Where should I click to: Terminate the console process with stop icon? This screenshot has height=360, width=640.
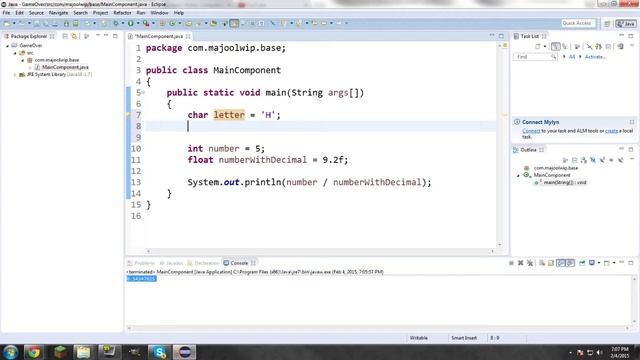point(511,263)
